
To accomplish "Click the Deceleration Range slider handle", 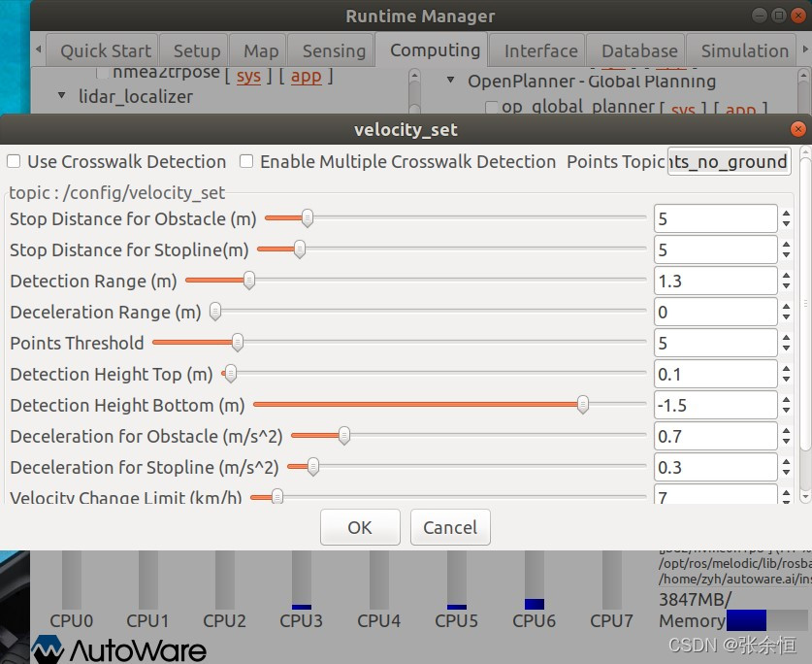I will click(x=215, y=312).
